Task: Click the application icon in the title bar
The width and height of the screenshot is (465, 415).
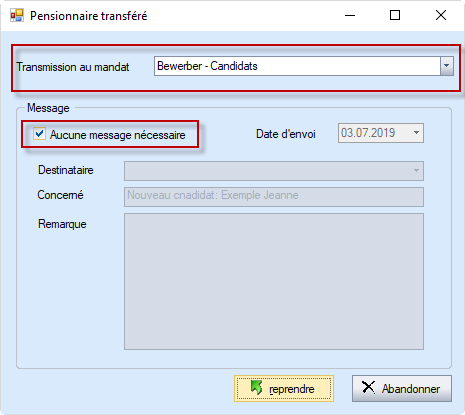Action: point(17,15)
